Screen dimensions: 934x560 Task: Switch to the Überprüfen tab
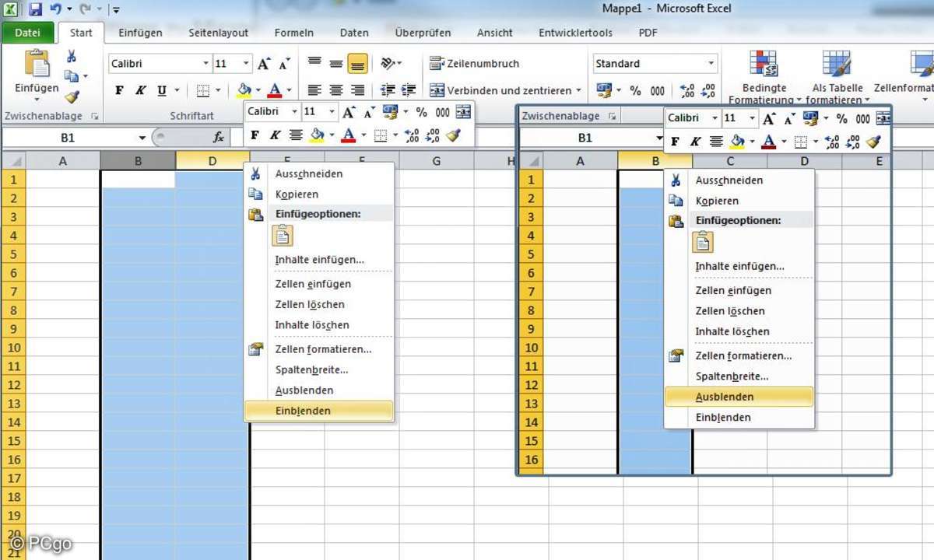tap(422, 33)
